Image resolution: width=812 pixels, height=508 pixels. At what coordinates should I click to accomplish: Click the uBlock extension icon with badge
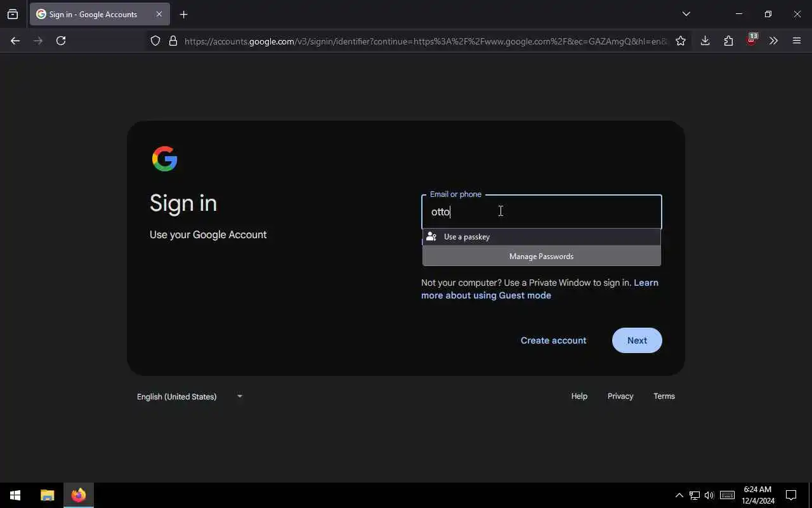point(752,39)
